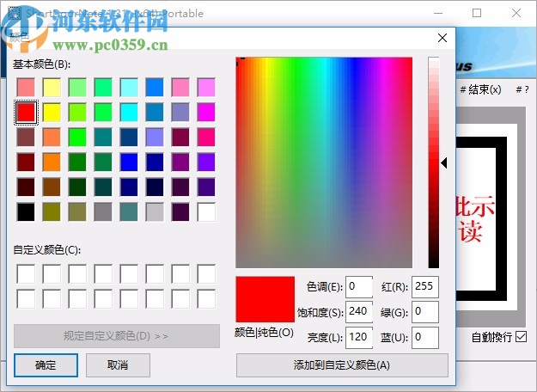Select the navy blue swatch in fifth row
Image resolution: width=537 pixels, height=392 pixels.
[129, 187]
